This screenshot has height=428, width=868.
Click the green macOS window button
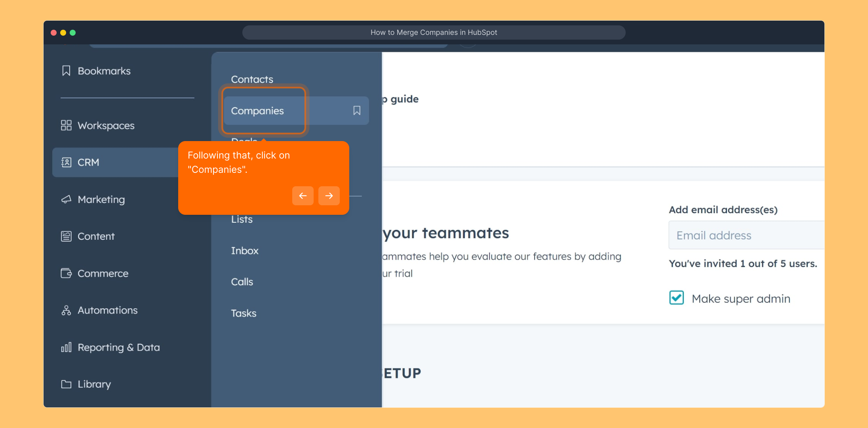[73, 32]
